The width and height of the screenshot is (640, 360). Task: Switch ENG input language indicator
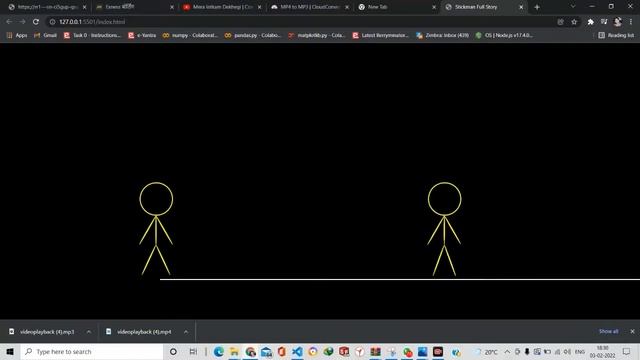click(580, 351)
